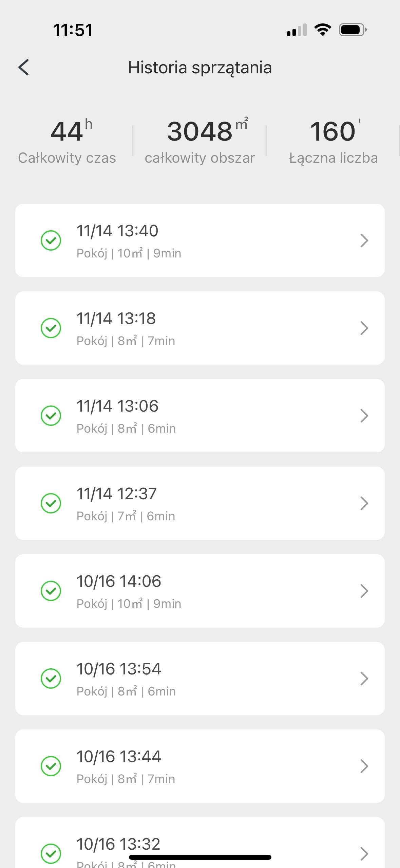Click green checkmark for 10/16 13:54 entry
The image size is (400, 868).
(x=51, y=679)
